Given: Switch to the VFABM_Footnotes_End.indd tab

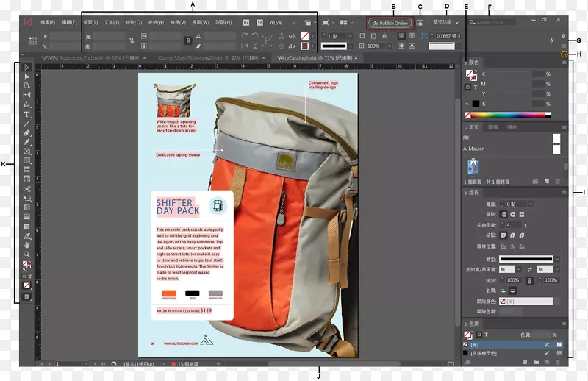Looking at the screenshot, I should (x=90, y=58).
